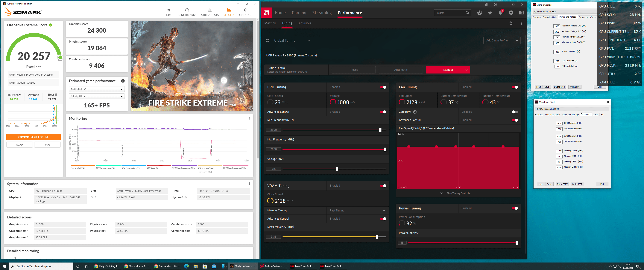Open the 3DMark Home icon
The width and height of the screenshot is (644, 270).
(x=169, y=10)
